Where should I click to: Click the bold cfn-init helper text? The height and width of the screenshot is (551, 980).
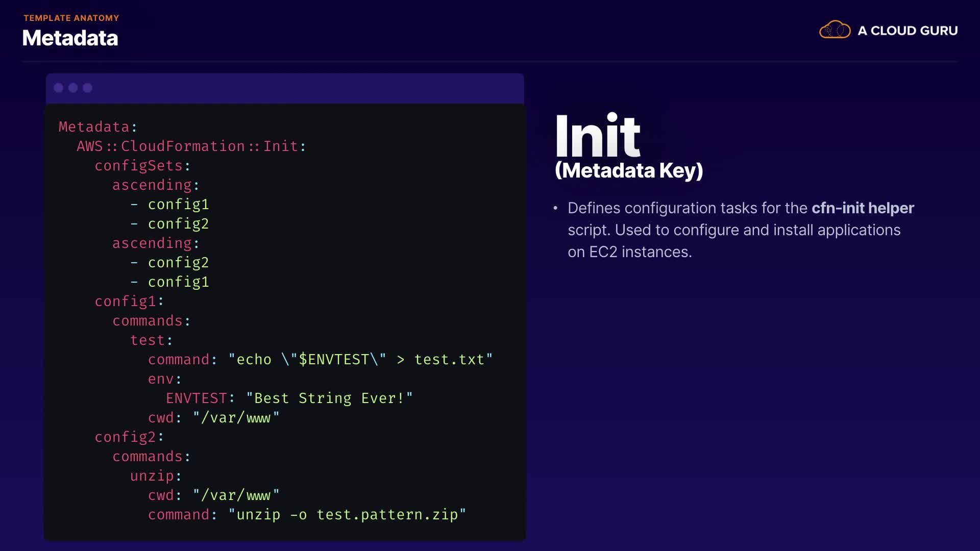pyautogui.click(x=863, y=208)
